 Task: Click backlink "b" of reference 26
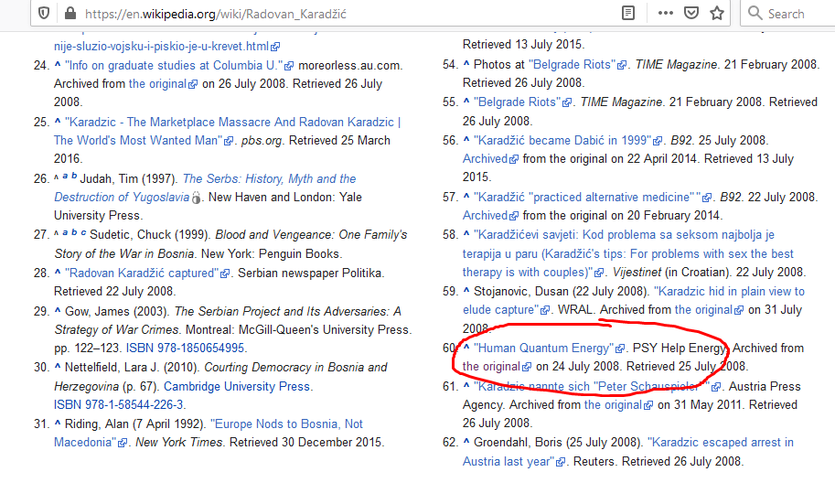[x=74, y=176]
